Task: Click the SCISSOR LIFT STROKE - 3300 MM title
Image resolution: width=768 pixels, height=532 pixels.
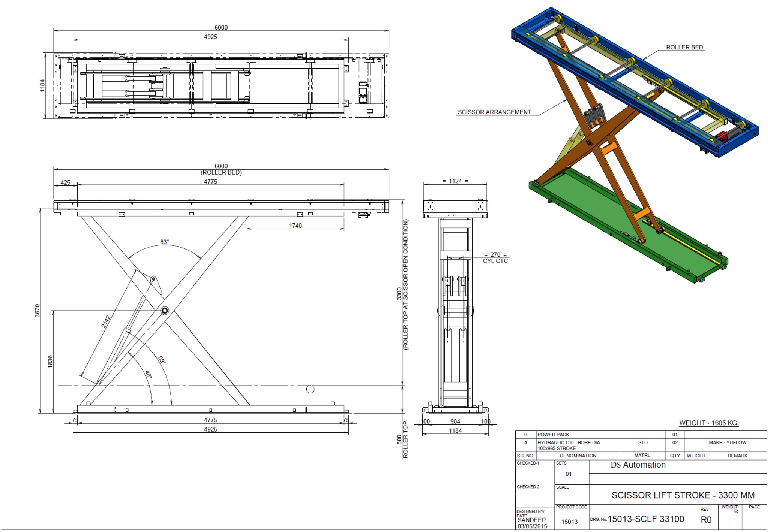Action: coord(683,495)
